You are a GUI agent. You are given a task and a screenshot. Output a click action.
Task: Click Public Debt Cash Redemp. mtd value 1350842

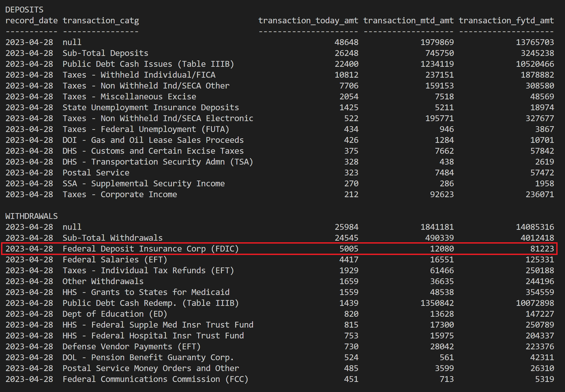pos(437,303)
